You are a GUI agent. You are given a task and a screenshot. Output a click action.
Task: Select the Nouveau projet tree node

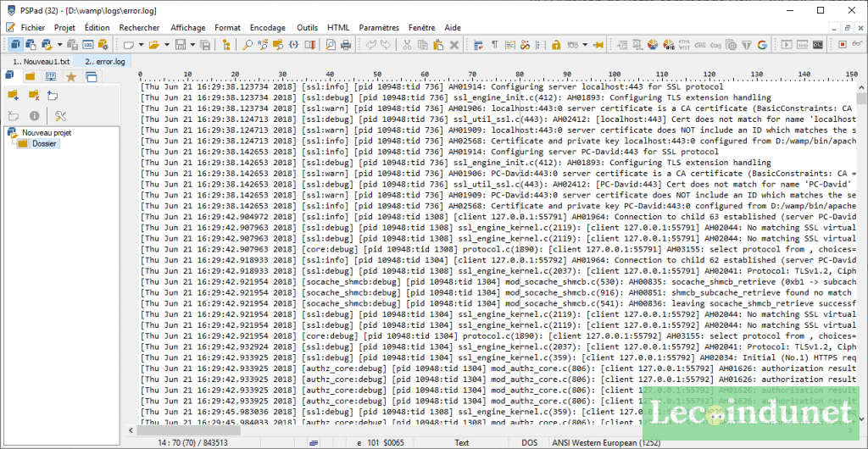click(47, 133)
